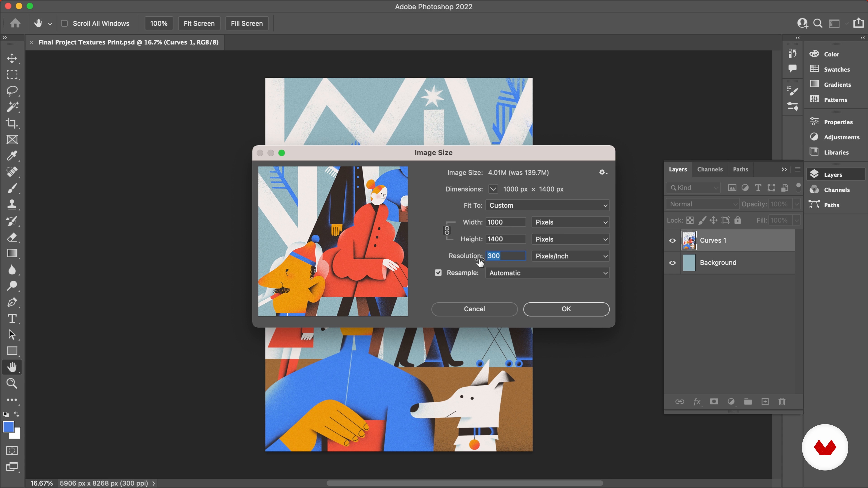Image resolution: width=868 pixels, height=488 pixels.
Task: Click the constrain proportions chain icon
Action: pos(447,231)
